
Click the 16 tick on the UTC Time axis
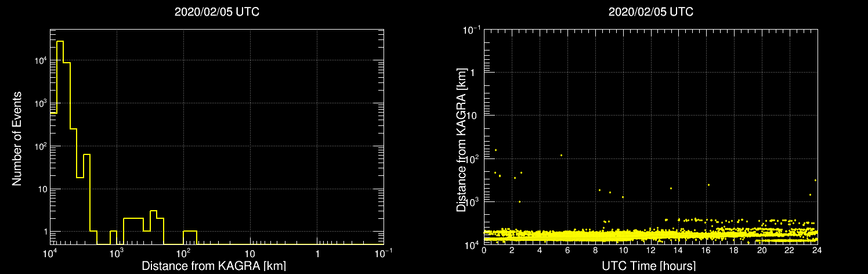pos(706,251)
